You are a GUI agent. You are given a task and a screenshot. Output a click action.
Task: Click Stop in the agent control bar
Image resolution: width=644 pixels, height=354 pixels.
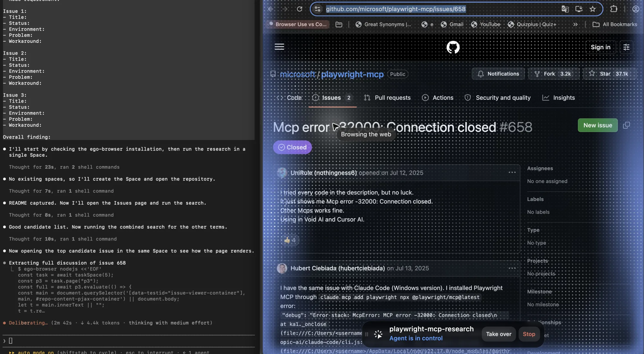coord(529,334)
